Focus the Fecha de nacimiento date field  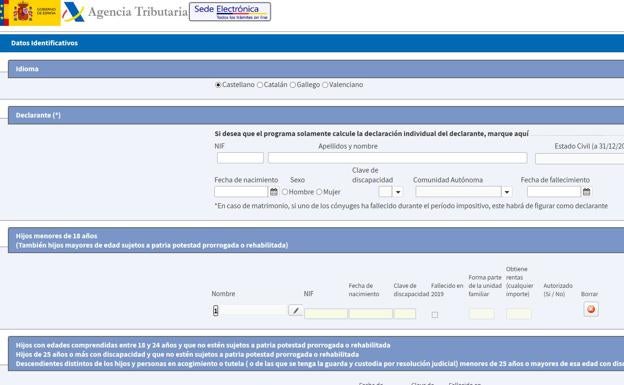(241, 192)
